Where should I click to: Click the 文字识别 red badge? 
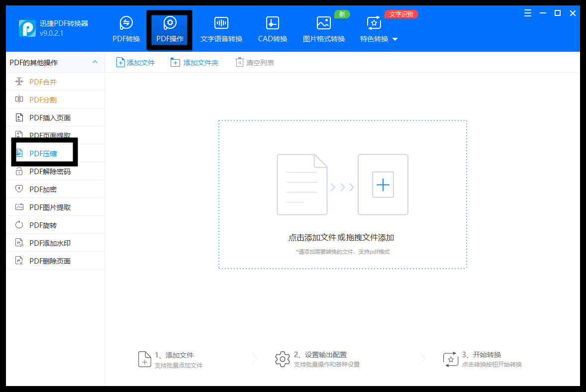tap(401, 14)
